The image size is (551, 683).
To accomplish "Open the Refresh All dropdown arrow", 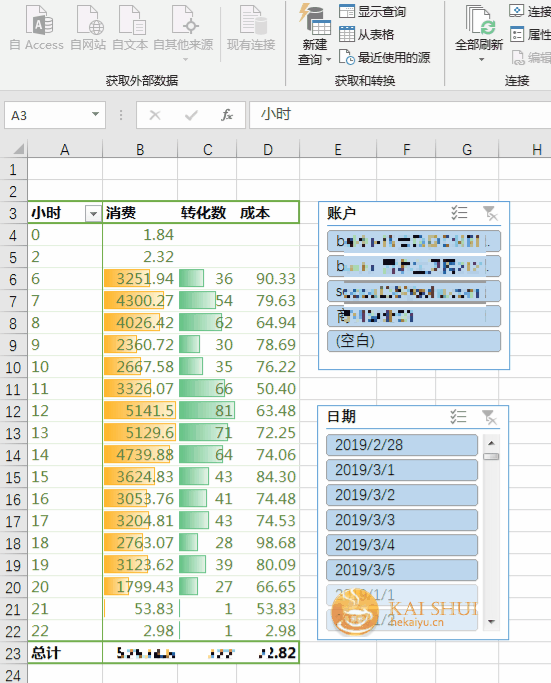I will [481, 59].
